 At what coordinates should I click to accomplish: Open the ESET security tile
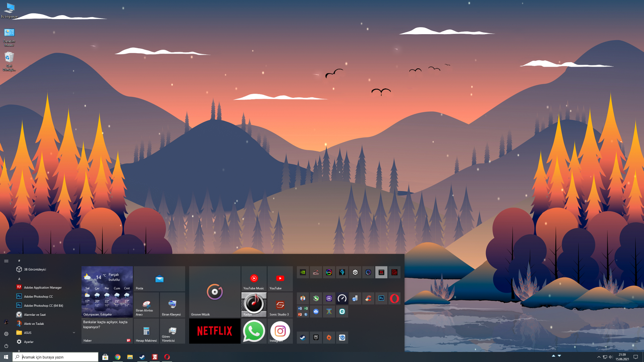342,311
